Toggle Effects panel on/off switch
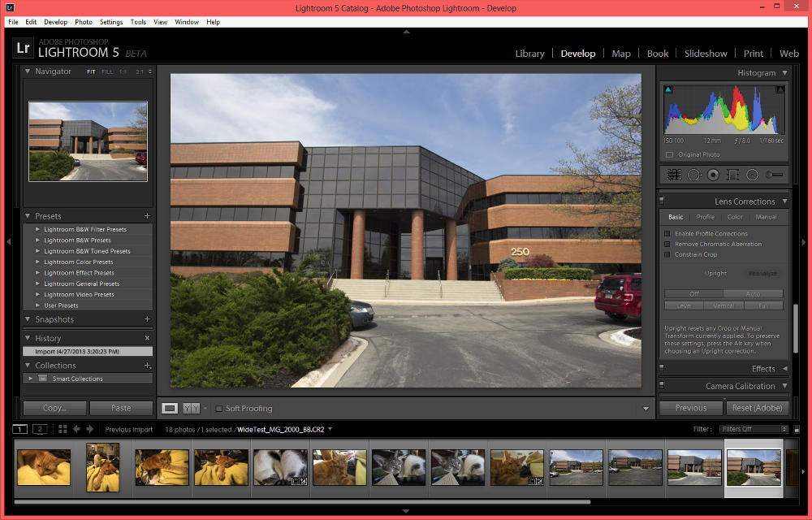Image resolution: width=812 pixels, height=520 pixels. pyautogui.click(x=661, y=368)
